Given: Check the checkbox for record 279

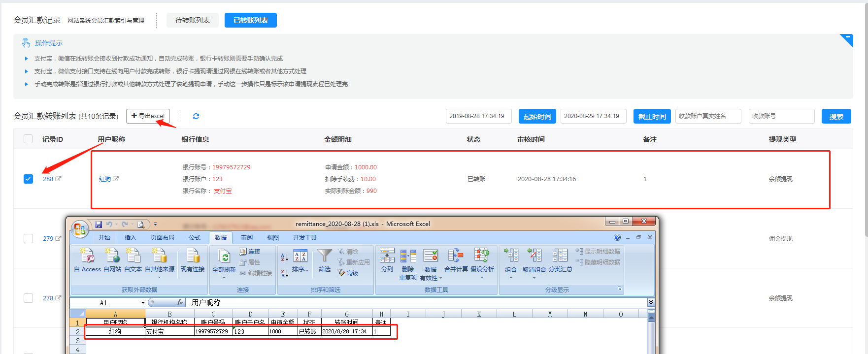Looking at the screenshot, I should click(x=29, y=238).
